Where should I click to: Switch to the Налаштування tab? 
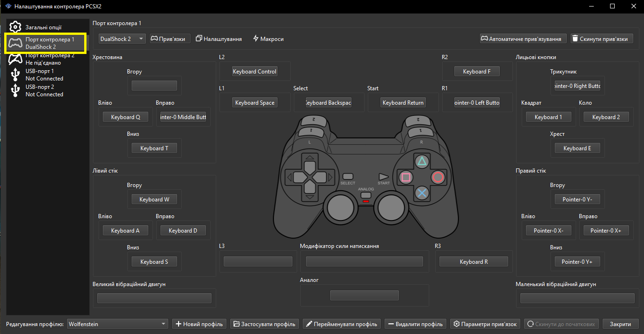click(219, 39)
